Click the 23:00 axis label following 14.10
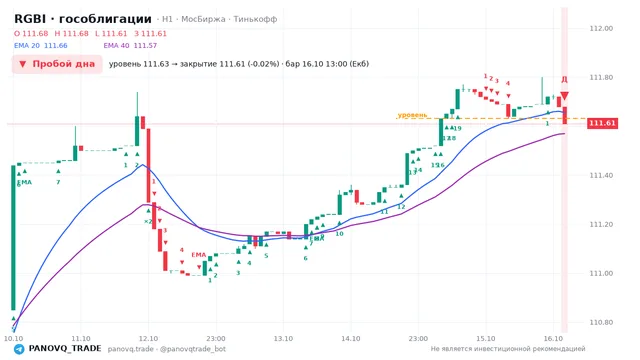This screenshot has height=360, width=640. (418, 338)
